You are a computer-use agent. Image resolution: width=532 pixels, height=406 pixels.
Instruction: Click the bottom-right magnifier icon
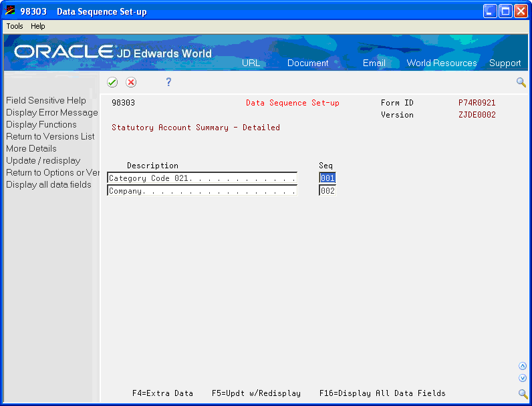pos(523,393)
